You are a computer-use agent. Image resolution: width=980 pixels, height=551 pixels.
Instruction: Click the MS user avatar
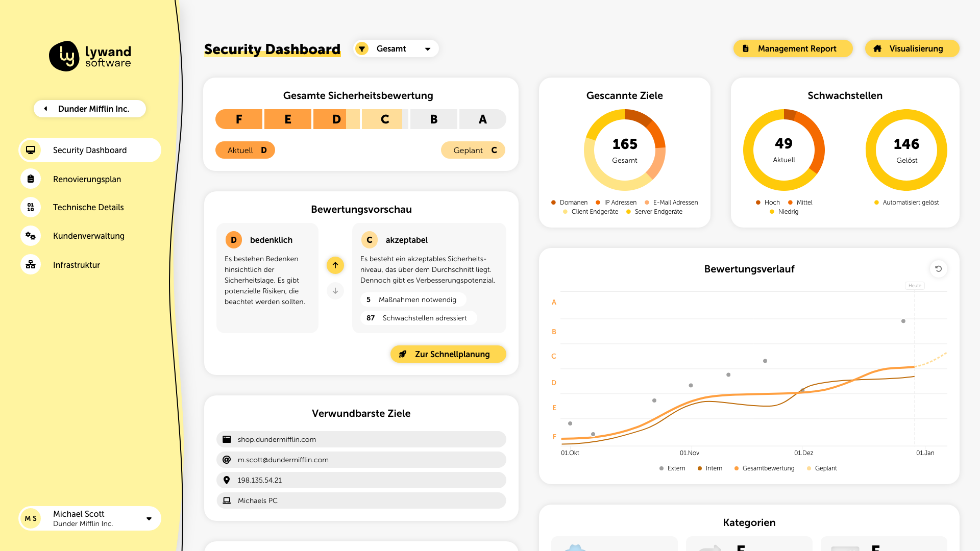[31, 518]
